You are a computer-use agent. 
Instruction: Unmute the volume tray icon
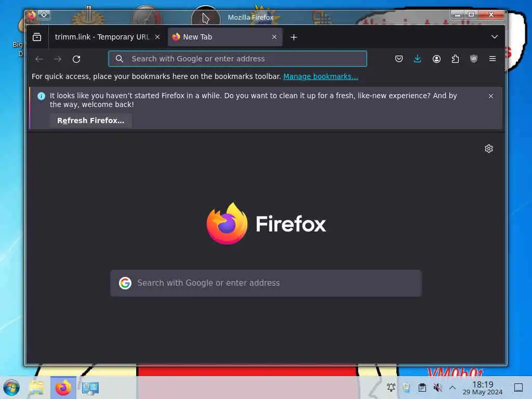[437, 388]
